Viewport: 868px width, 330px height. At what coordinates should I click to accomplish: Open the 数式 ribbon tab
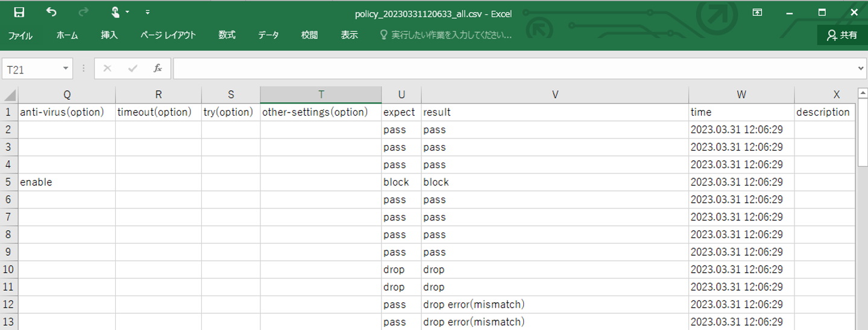tap(227, 36)
